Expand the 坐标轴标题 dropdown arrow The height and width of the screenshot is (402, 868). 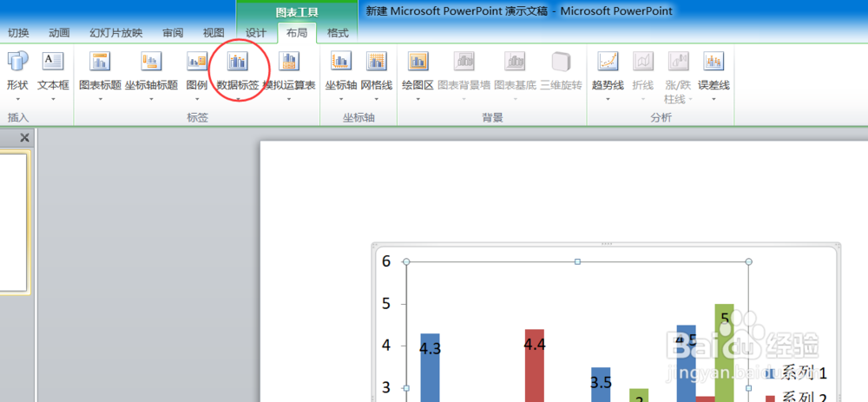[151, 100]
